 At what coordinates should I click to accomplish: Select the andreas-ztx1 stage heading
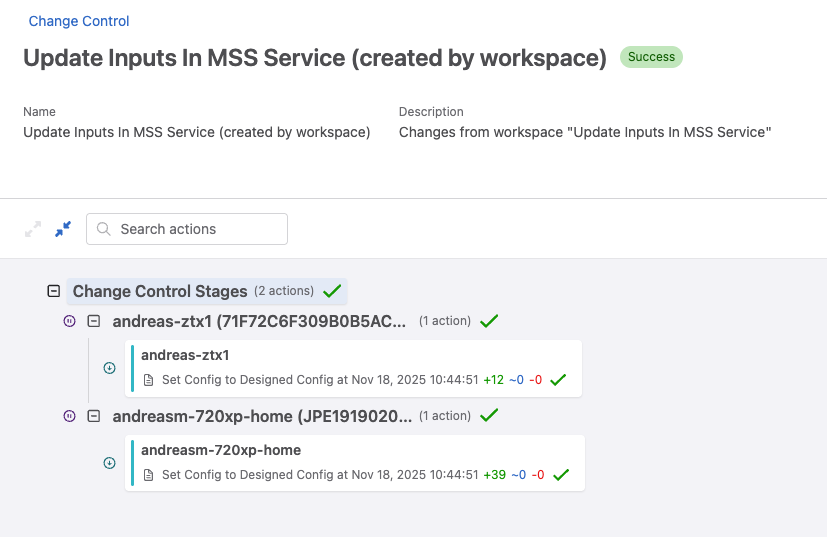pos(259,321)
